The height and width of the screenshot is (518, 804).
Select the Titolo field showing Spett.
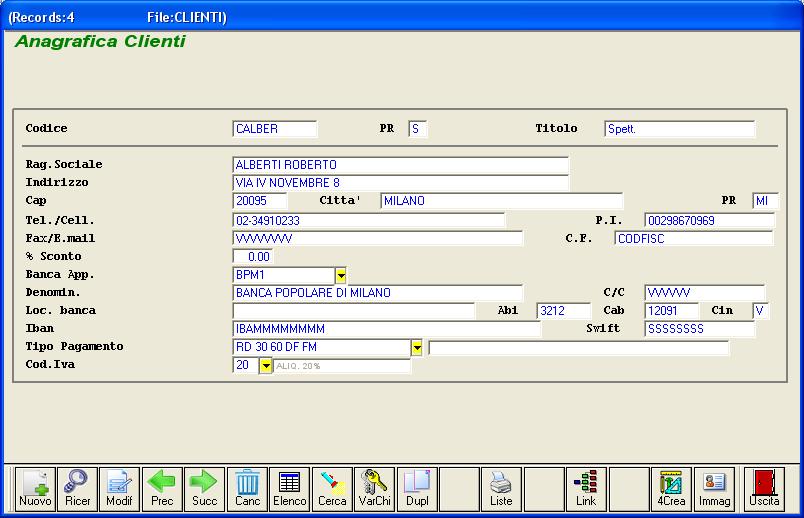680,129
